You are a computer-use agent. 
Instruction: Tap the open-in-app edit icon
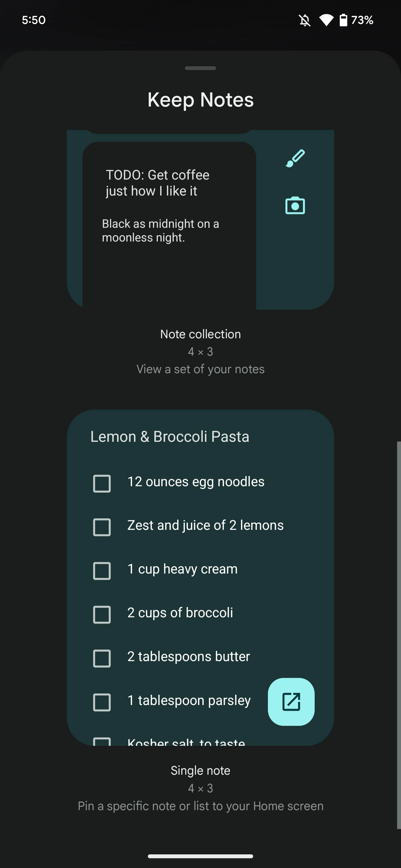point(291,702)
